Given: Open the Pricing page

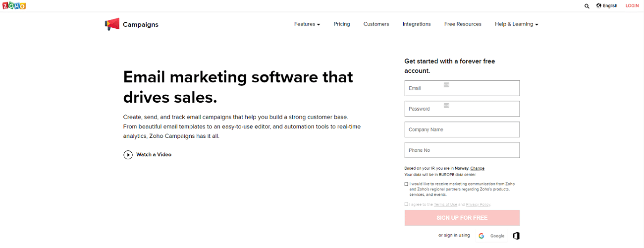Looking at the screenshot, I should (342, 24).
